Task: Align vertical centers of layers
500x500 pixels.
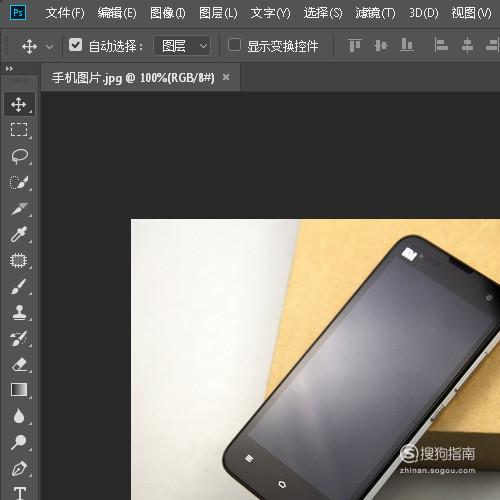Action: tap(381, 45)
